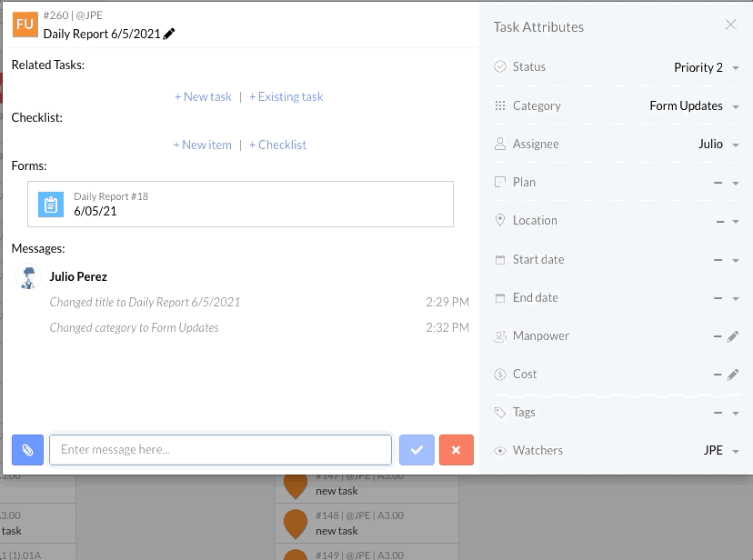Edit Cost using its pencil icon
This screenshot has height=560, width=753.
point(733,375)
